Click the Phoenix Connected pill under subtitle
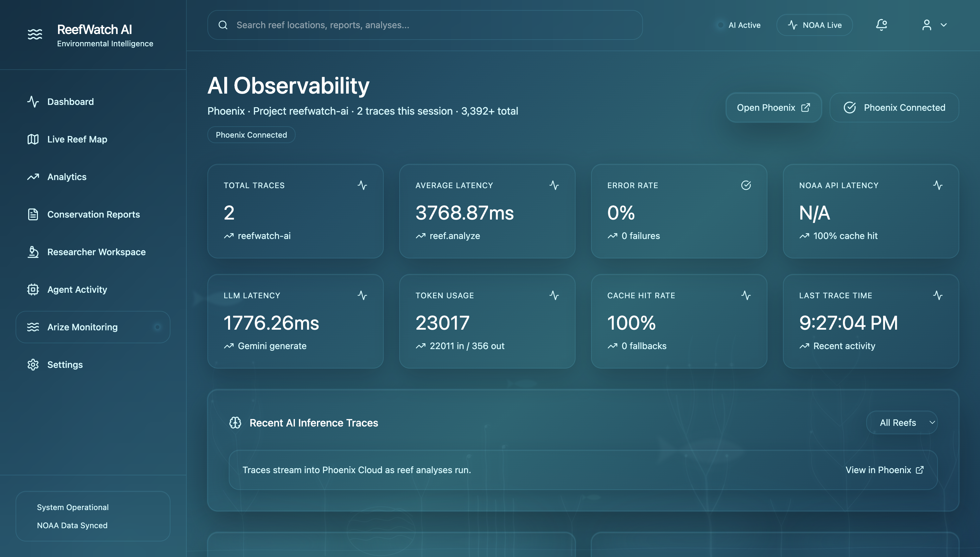Image resolution: width=980 pixels, height=557 pixels. point(251,135)
